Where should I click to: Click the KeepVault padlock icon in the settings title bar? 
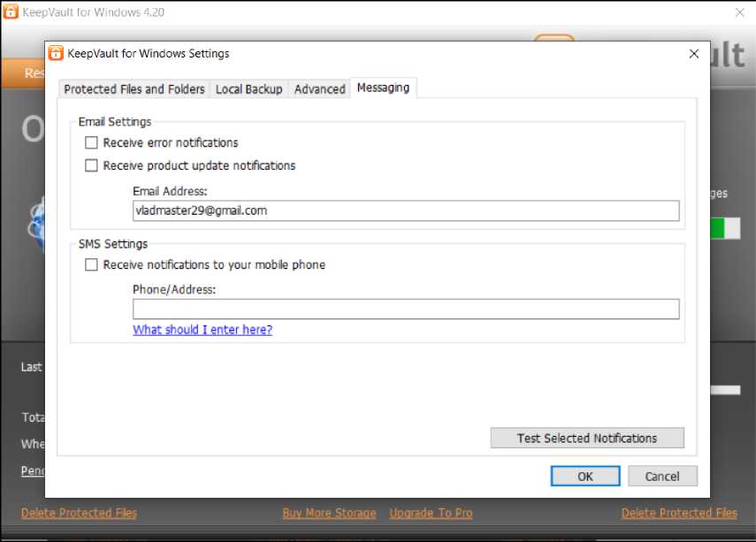pyautogui.click(x=56, y=53)
